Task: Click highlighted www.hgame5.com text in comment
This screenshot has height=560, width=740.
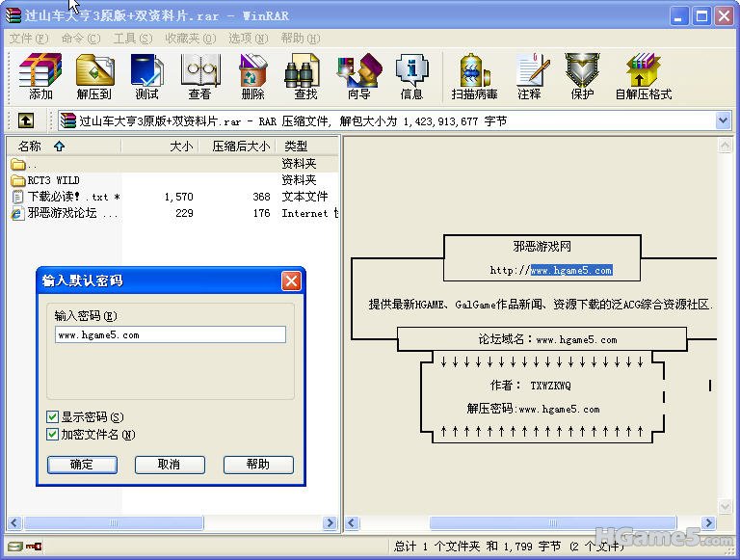Action: tap(571, 270)
